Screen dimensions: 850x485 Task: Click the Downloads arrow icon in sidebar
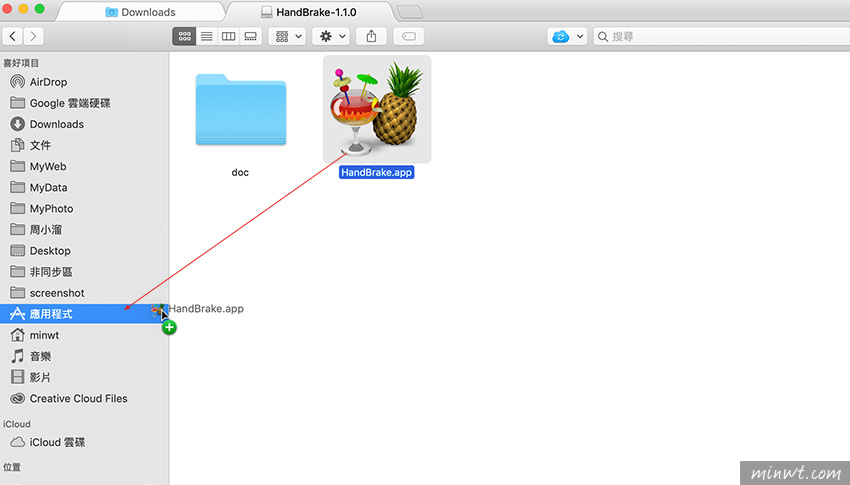pyautogui.click(x=17, y=124)
